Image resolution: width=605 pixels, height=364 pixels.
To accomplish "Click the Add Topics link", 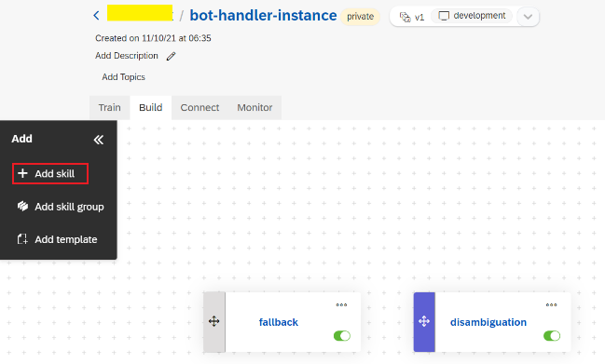I will click(123, 77).
